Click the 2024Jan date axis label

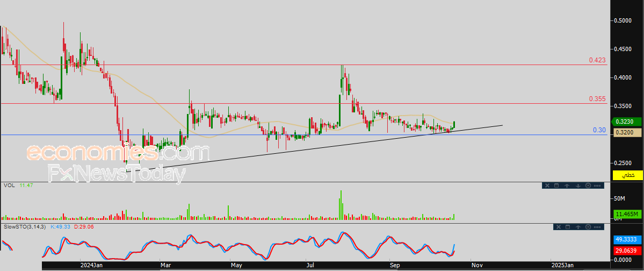pos(91,266)
